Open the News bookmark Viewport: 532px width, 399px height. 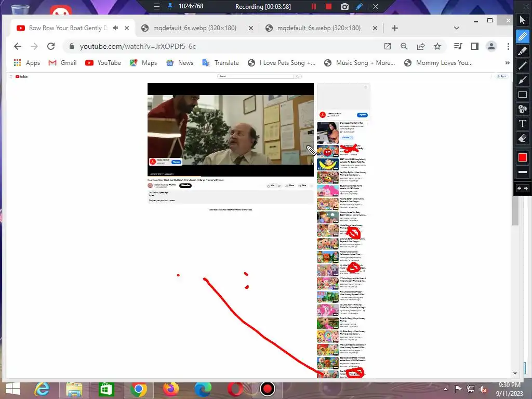coord(180,63)
